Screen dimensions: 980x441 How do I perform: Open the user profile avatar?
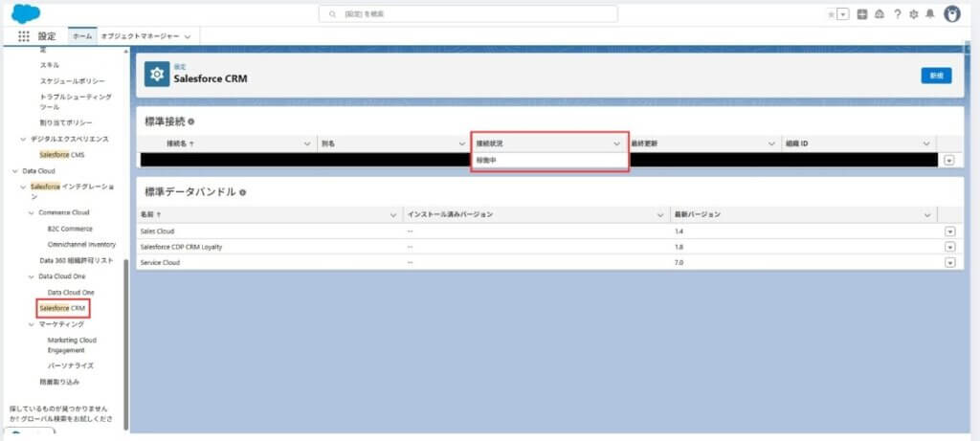pos(952,14)
